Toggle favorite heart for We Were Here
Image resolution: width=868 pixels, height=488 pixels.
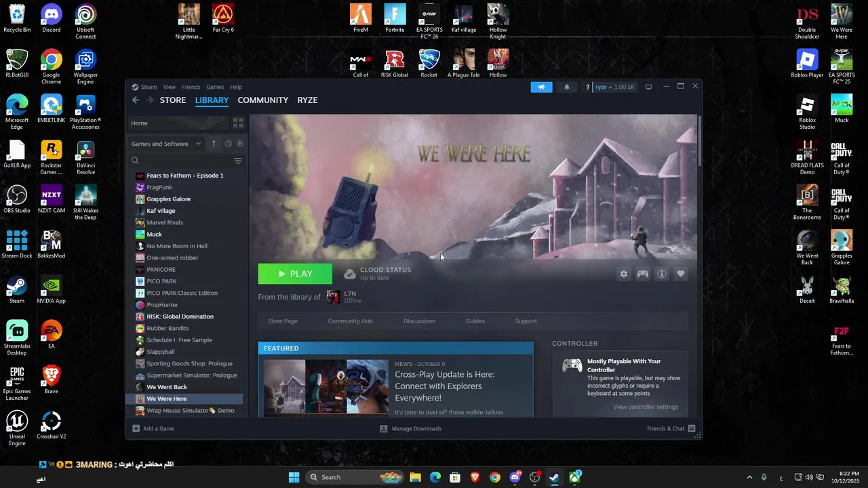click(x=681, y=274)
